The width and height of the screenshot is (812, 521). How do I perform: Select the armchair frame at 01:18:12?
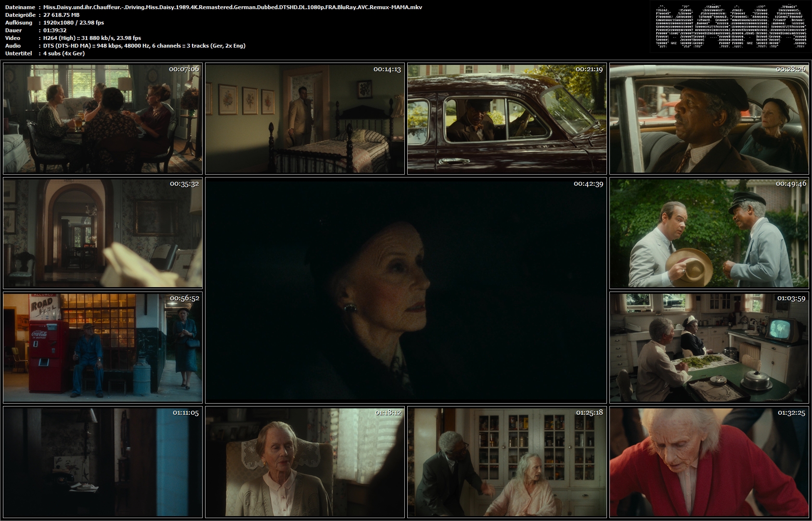click(x=305, y=462)
